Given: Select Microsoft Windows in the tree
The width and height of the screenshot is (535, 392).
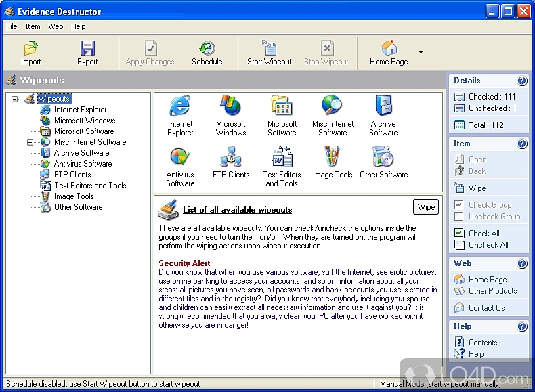Looking at the screenshot, I should pos(85,121).
